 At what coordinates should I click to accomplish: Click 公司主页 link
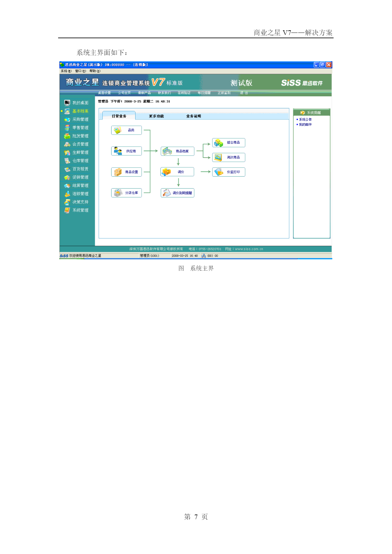(124, 93)
